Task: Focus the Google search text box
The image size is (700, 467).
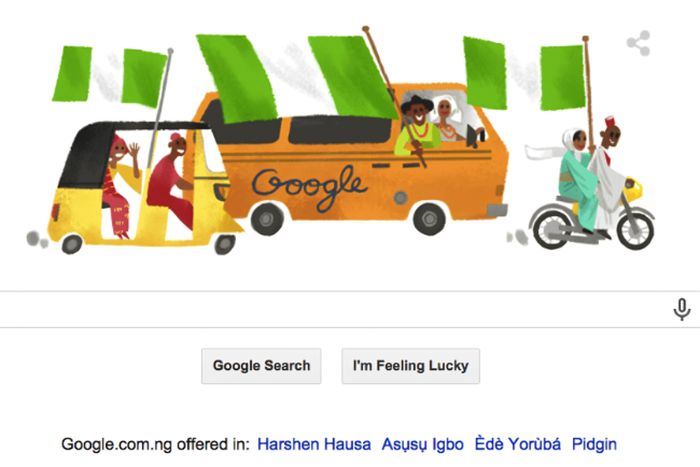Action: click(x=335, y=309)
